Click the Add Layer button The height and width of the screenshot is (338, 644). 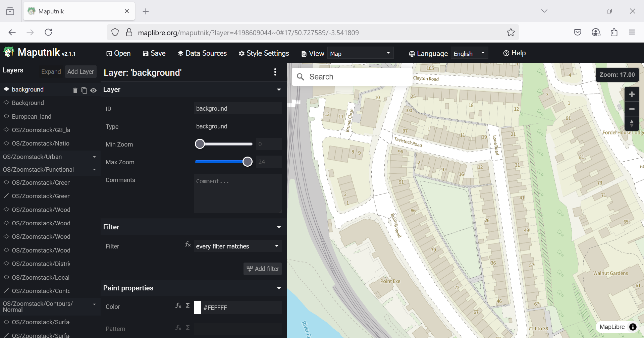coord(80,72)
